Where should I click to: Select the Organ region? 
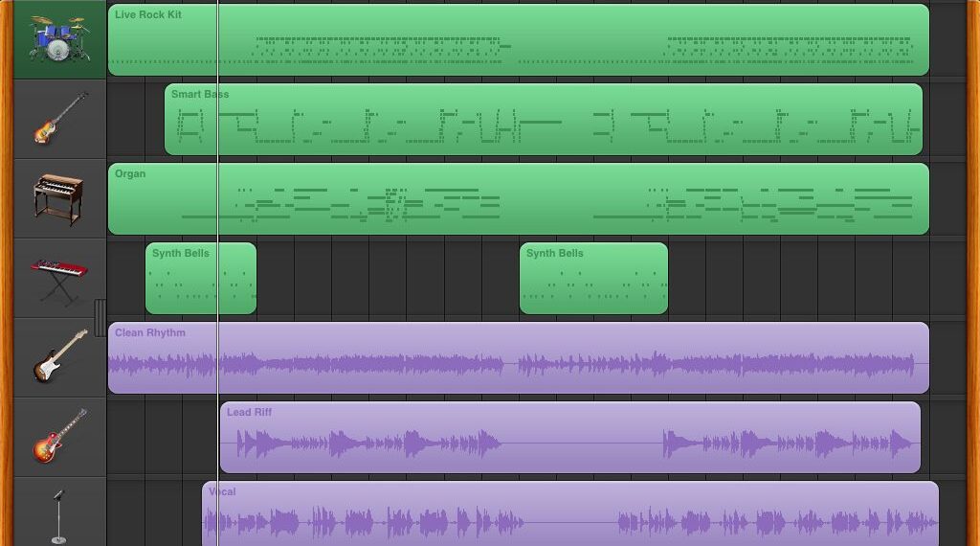[518, 199]
